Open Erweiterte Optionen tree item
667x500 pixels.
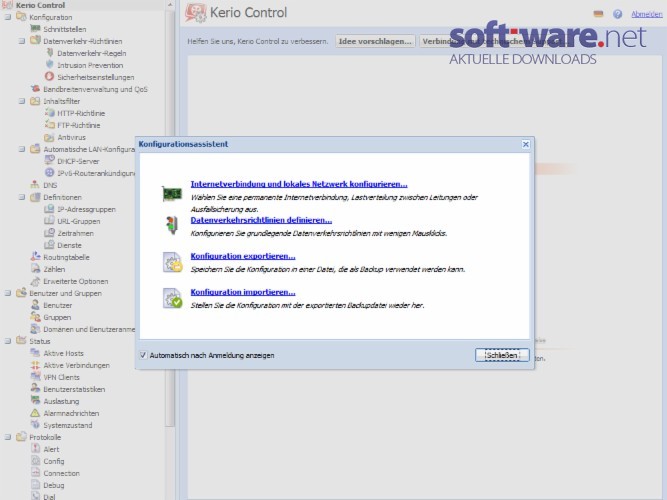point(76,281)
